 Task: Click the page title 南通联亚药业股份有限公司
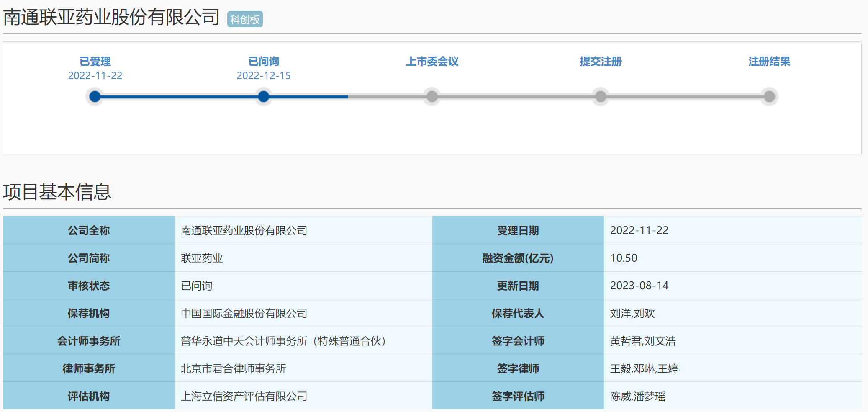(x=111, y=18)
